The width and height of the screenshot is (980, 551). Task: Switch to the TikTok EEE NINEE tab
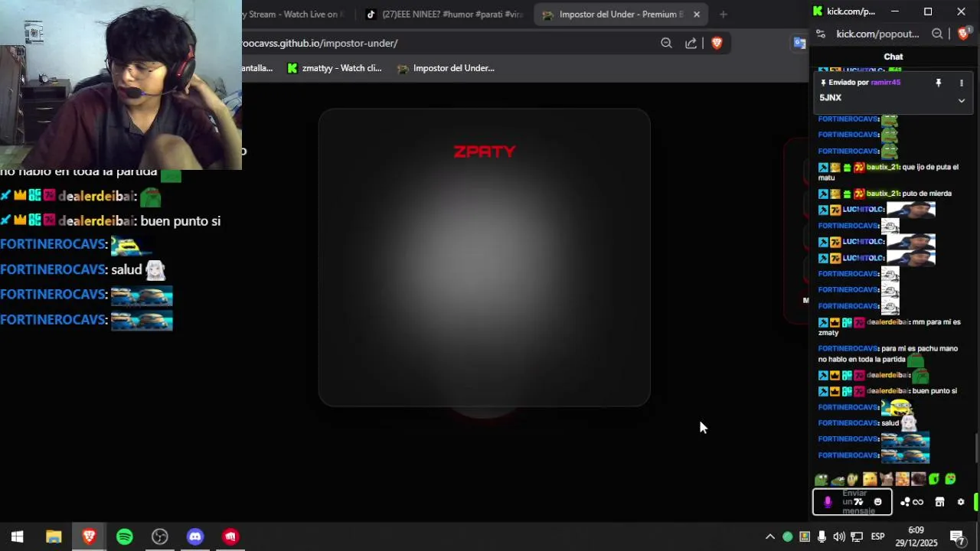(445, 14)
